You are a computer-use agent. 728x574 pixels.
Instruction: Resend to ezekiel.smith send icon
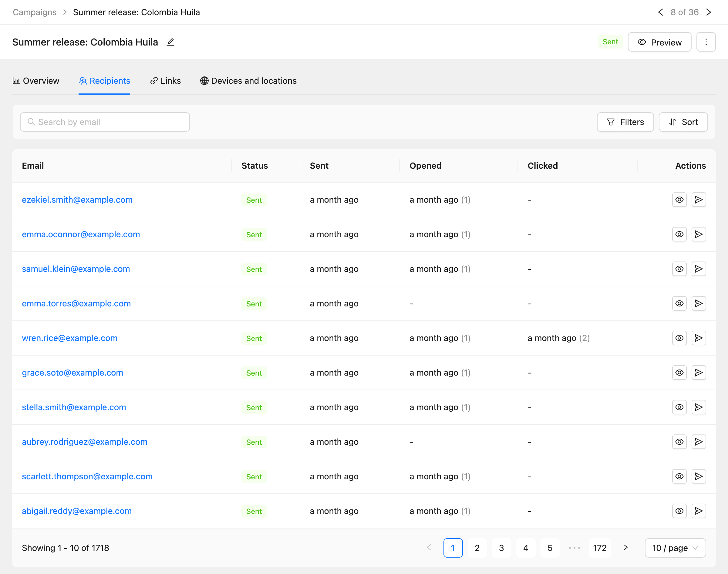pos(699,200)
